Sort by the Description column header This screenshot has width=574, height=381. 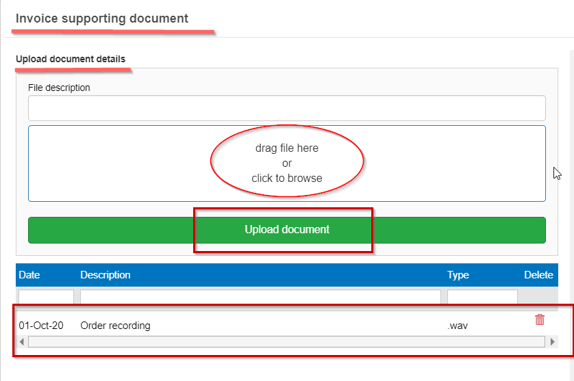point(105,275)
